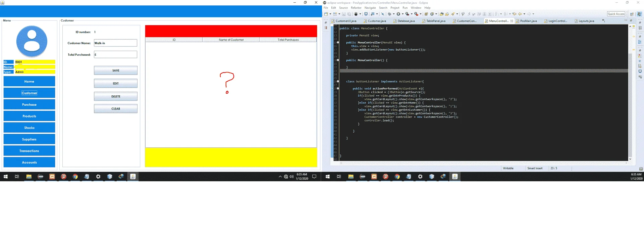Open the volume icon in system tray
The width and height of the screenshot is (644, 228).
tap(291, 177)
